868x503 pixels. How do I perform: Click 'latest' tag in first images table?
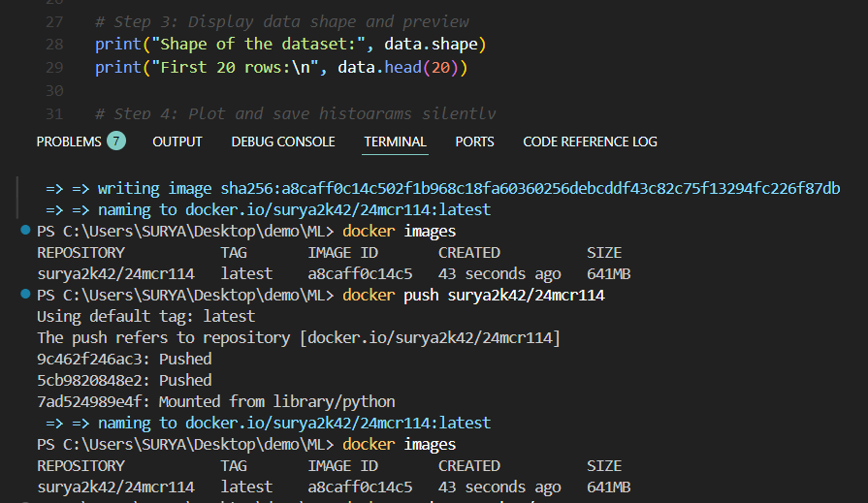(x=246, y=274)
